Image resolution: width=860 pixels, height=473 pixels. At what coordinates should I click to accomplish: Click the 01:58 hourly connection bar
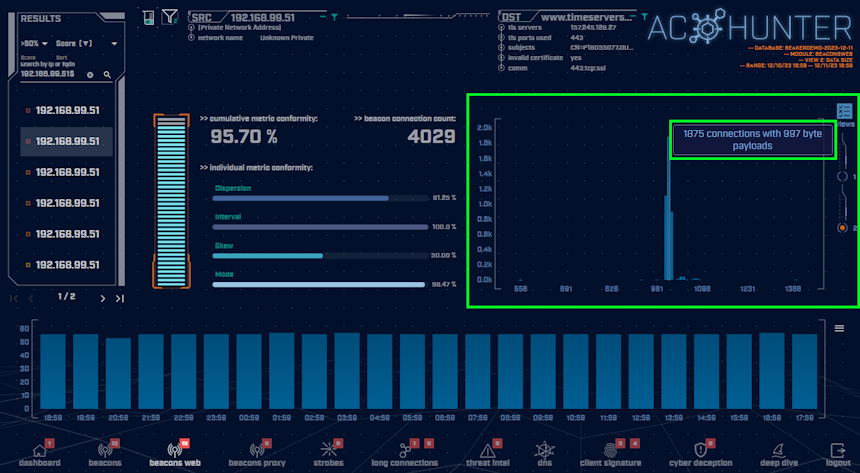point(281,371)
